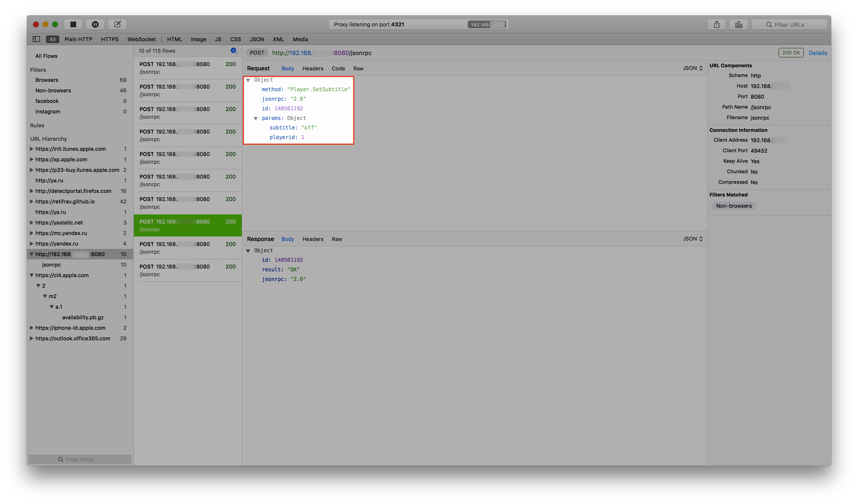Click the share export icon

click(x=717, y=24)
